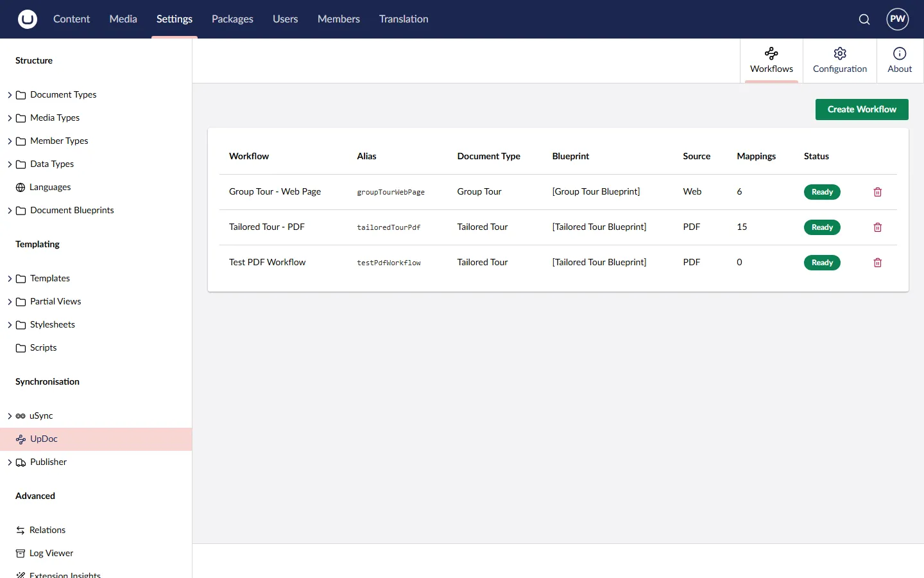Click the uSync infinity icon

(x=21, y=416)
